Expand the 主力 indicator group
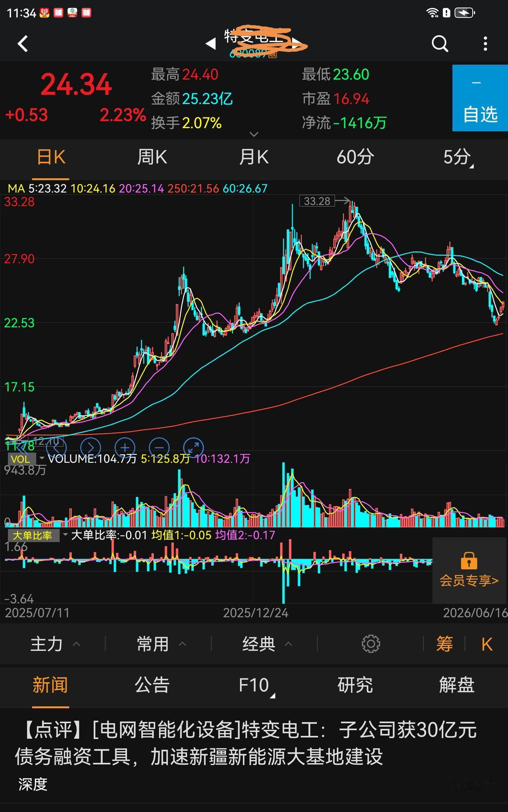Viewport: 508px width, 812px height. pos(56,644)
